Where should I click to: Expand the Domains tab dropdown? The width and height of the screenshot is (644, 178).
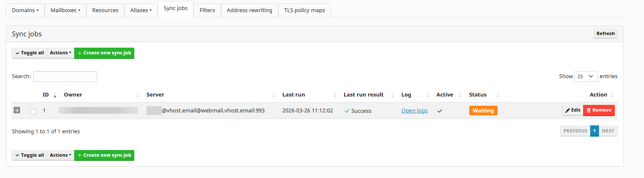tap(25, 10)
